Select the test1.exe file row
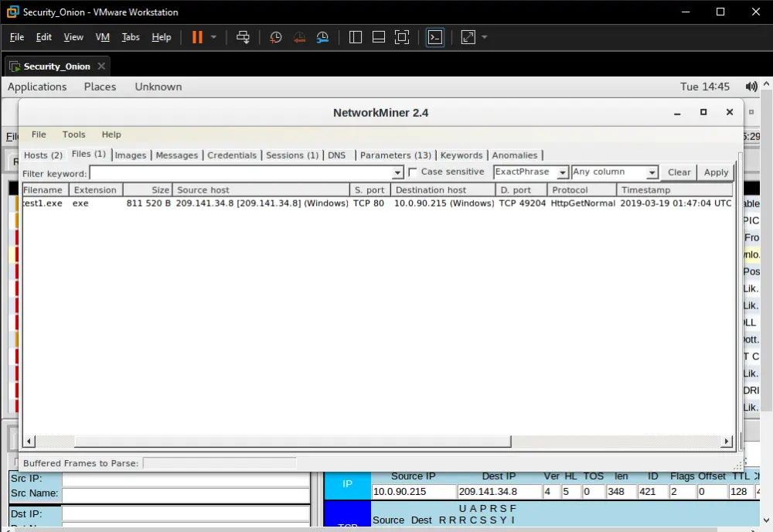Viewport: 773px width, 532px height. [x=378, y=203]
